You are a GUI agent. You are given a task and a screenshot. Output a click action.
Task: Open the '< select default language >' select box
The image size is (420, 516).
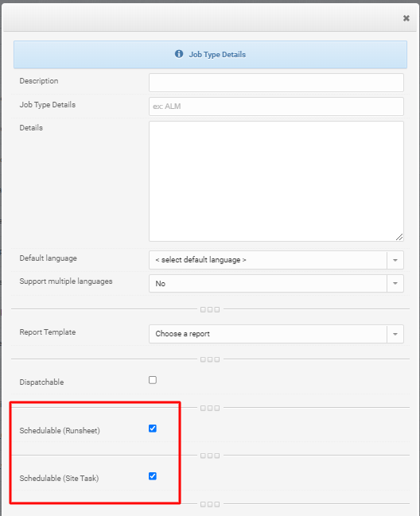276,260
